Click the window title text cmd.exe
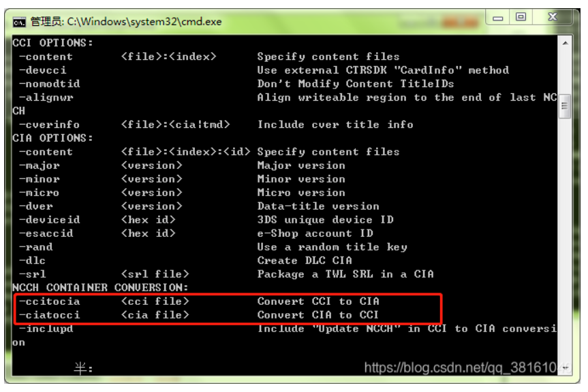588x392 pixels. pyautogui.click(x=126, y=22)
